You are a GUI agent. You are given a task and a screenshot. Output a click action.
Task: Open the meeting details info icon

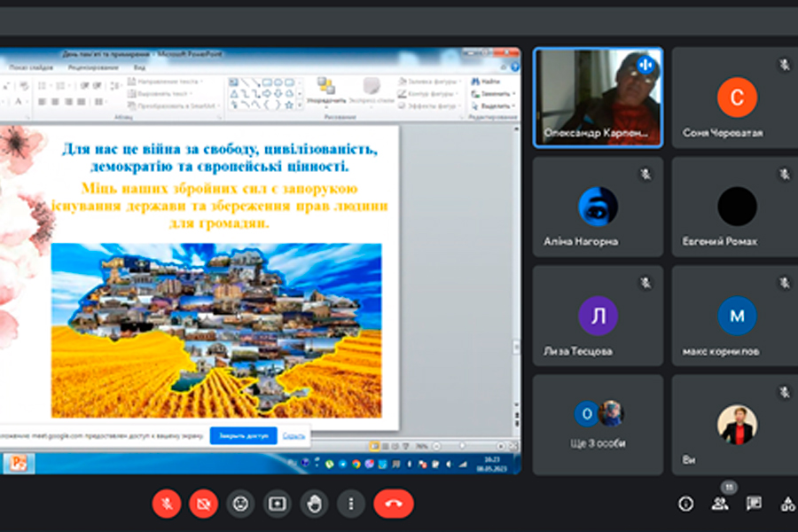(x=685, y=504)
